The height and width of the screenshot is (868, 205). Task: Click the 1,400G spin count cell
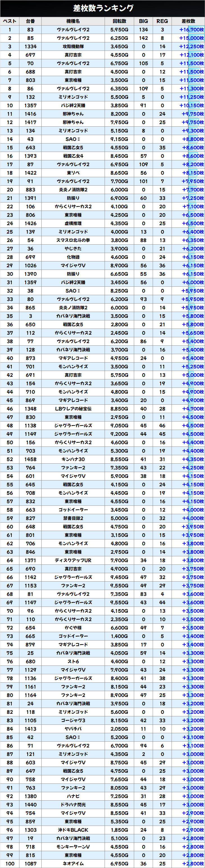click(x=119, y=636)
